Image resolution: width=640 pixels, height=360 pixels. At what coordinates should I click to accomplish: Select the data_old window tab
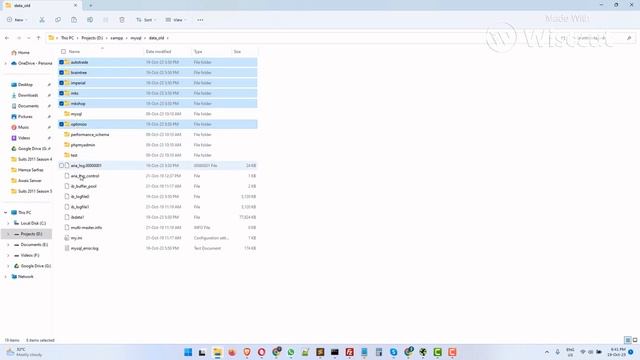(x=41, y=5)
